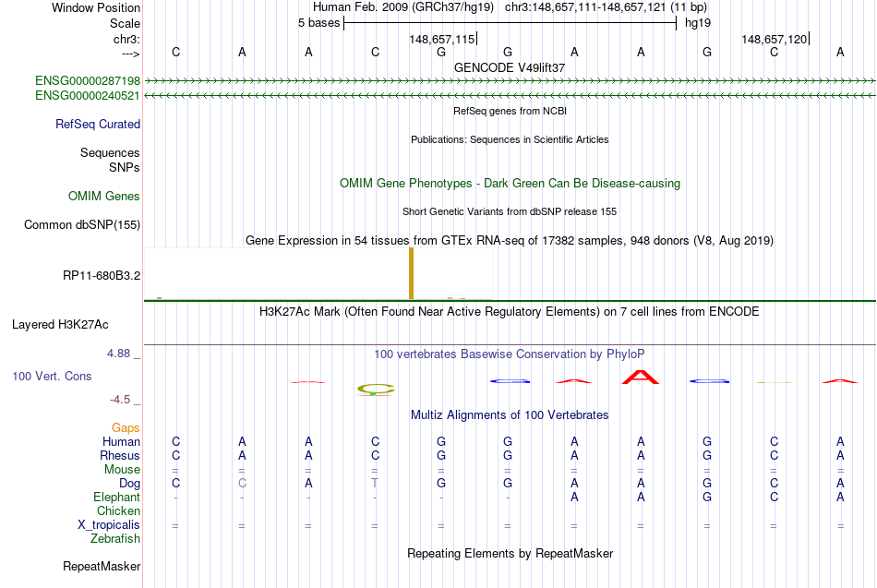Click Publications: Sequences in Scientific Articles title

(x=510, y=139)
